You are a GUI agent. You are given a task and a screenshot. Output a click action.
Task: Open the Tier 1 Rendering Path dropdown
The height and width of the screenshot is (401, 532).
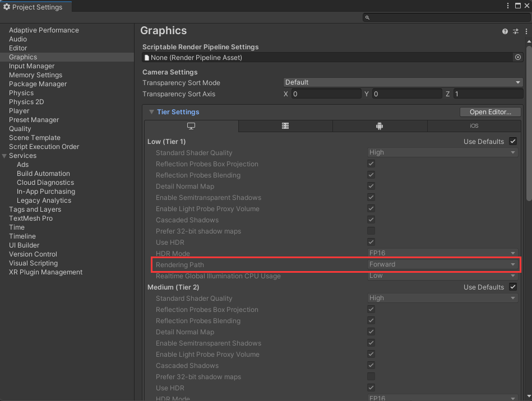[x=442, y=264]
